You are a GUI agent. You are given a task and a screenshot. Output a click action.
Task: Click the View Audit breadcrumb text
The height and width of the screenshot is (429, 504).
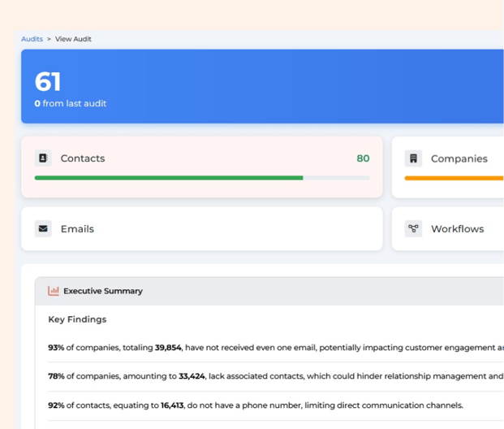click(x=73, y=39)
